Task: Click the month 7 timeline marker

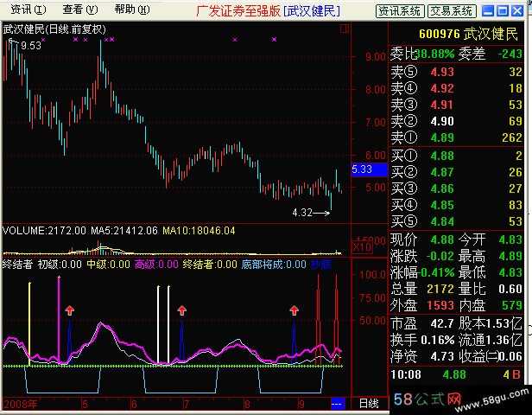Action: coord(187,404)
